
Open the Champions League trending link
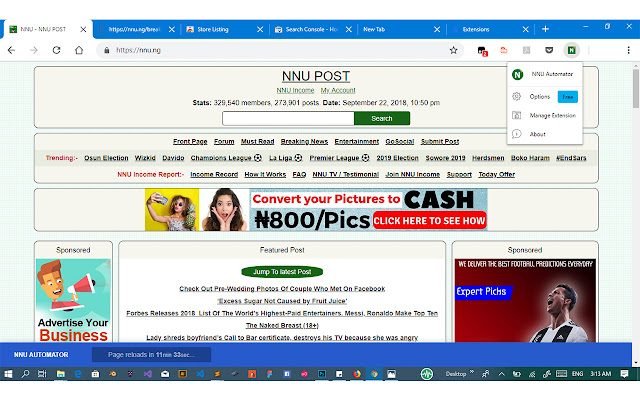click(x=226, y=158)
